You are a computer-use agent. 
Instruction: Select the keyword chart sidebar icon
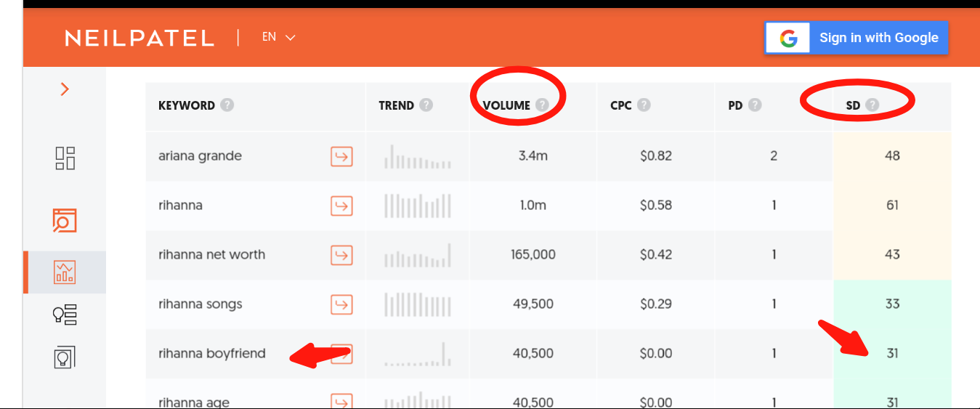pyautogui.click(x=65, y=272)
